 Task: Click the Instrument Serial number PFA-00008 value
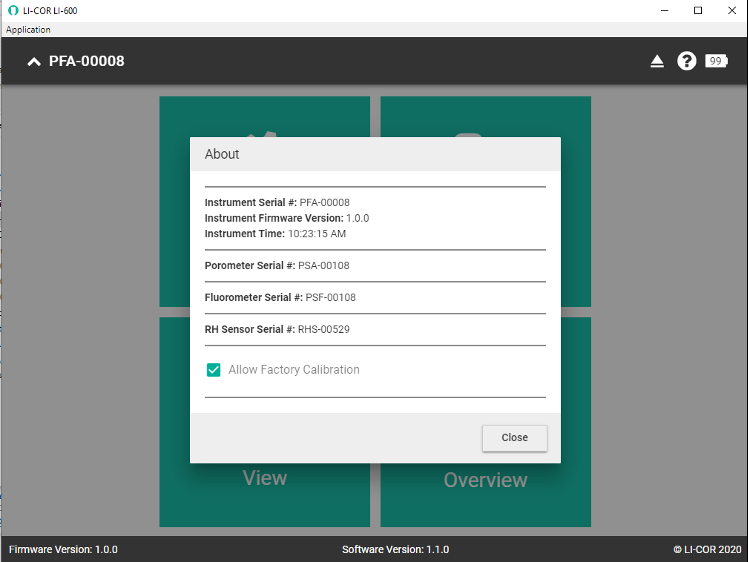[x=324, y=202]
